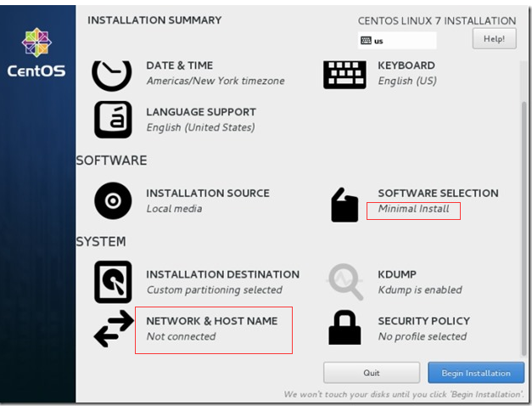This screenshot has height=411, width=532.
Task: Open LANGUAGE SUPPORT settings
Action: click(x=201, y=112)
